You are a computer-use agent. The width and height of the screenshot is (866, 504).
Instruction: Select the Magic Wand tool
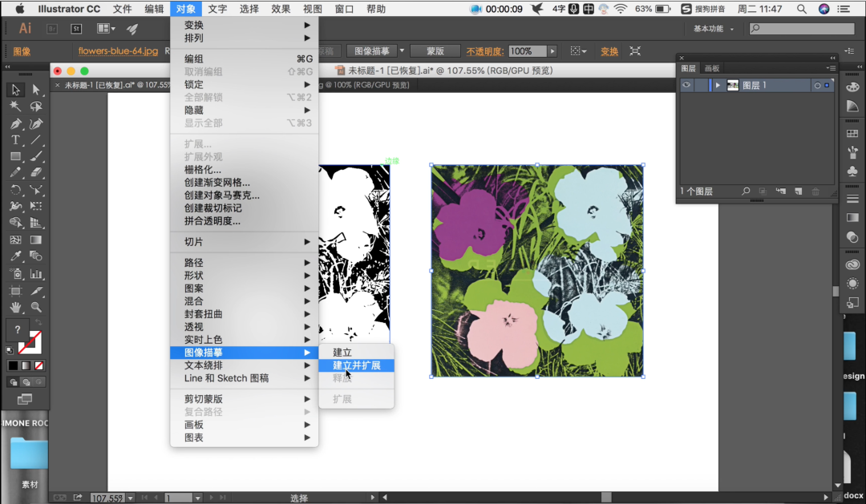click(x=15, y=106)
